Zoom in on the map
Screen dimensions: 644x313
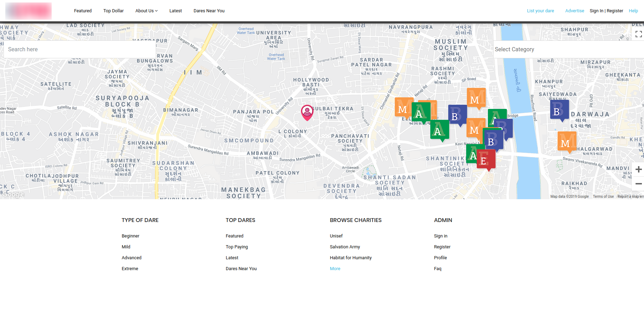coord(638,169)
